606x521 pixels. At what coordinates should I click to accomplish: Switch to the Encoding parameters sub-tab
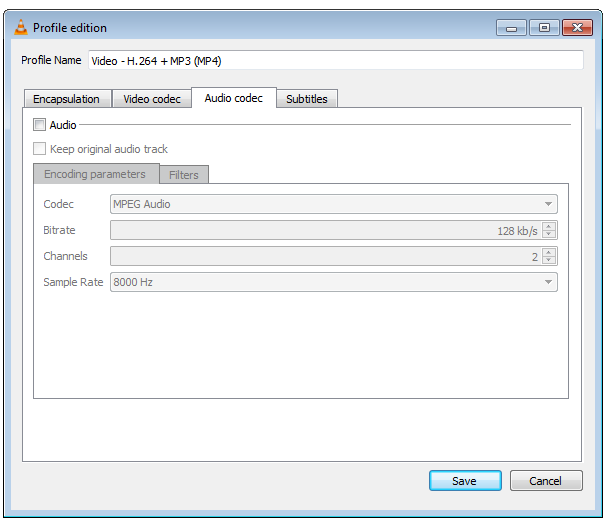pyautogui.click(x=95, y=174)
